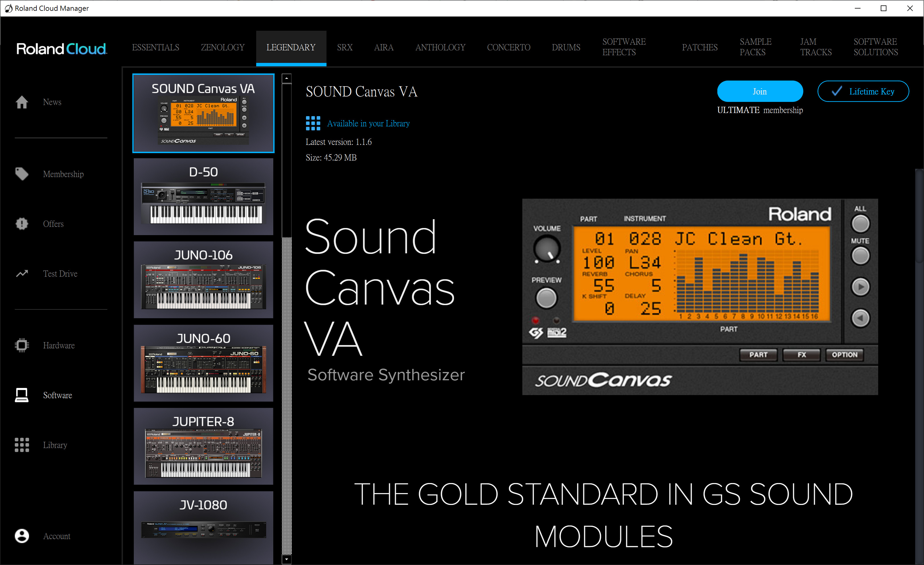Select the D-50 product thumbnail
Viewport: 924px width, 565px height.
(x=203, y=196)
